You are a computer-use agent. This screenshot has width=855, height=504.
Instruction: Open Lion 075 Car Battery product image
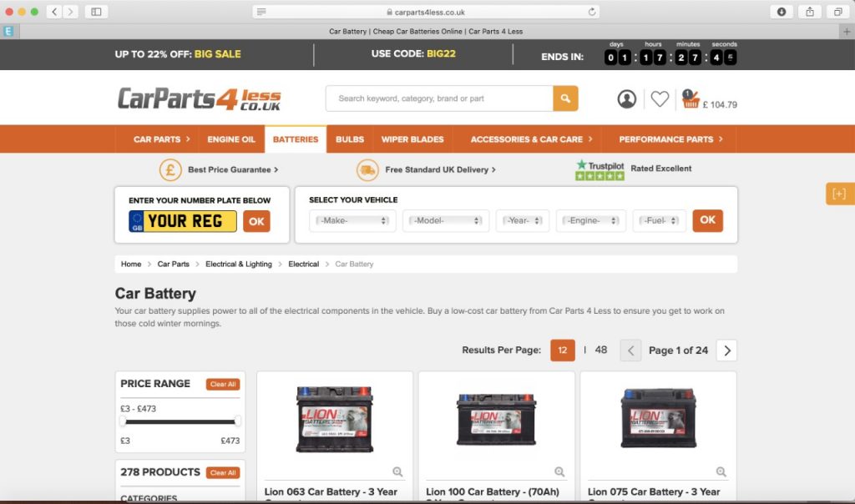click(659, 418)
